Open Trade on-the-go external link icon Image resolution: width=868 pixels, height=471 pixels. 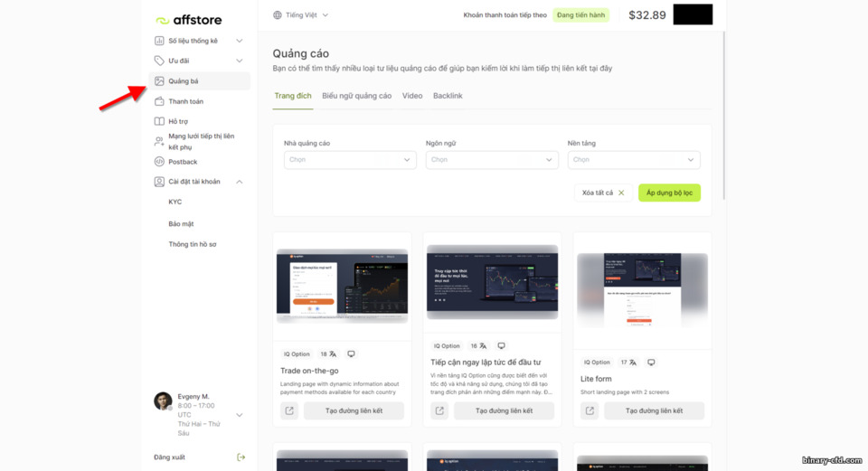click(289, 410)
